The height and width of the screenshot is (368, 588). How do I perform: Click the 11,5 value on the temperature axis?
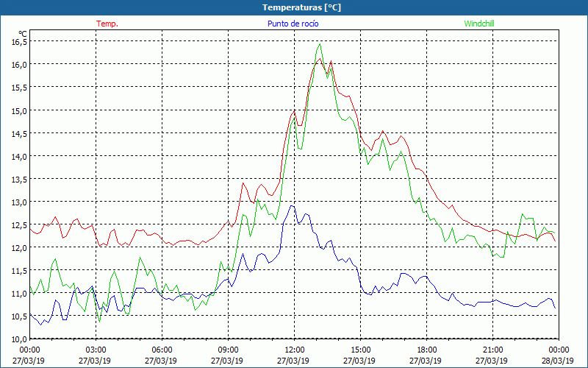pos(19,271)
